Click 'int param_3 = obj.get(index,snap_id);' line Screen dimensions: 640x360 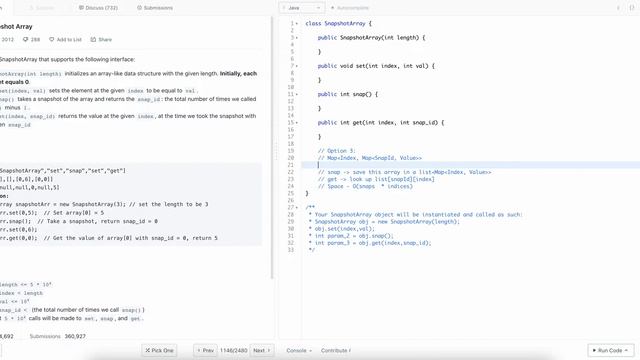(370, 243)
